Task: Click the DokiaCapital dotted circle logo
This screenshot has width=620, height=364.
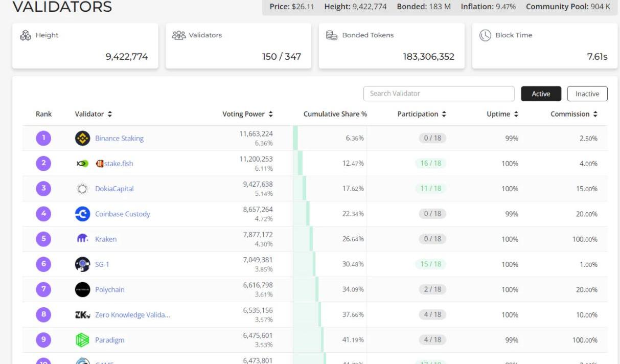Action: (82, 189)
